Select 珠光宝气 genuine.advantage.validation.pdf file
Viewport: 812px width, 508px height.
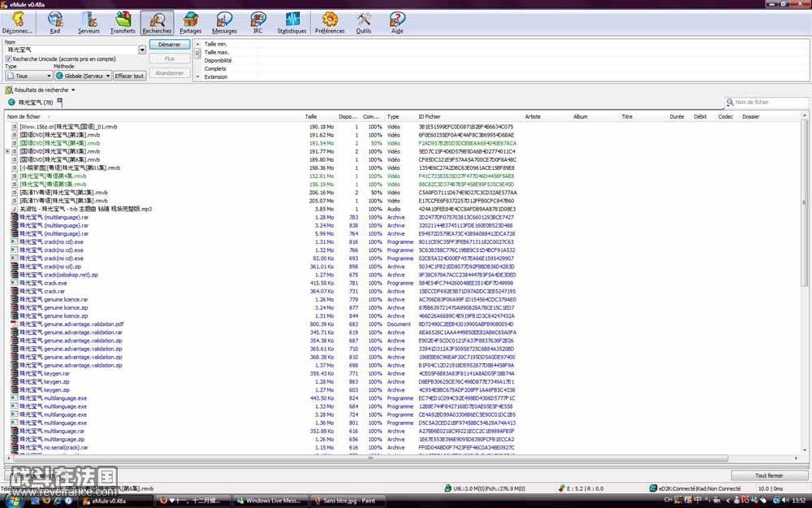coord(71,324)
